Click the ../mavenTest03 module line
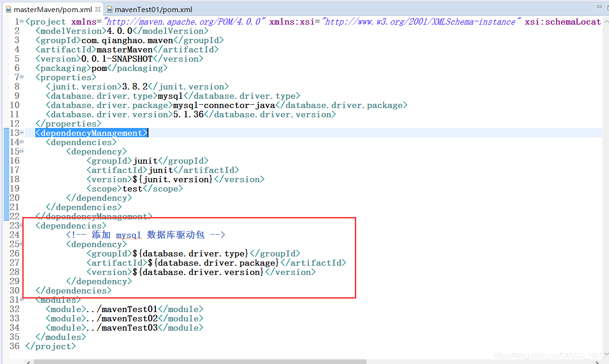The width and height of the screenshot is (609, 364). coord(124,328)
